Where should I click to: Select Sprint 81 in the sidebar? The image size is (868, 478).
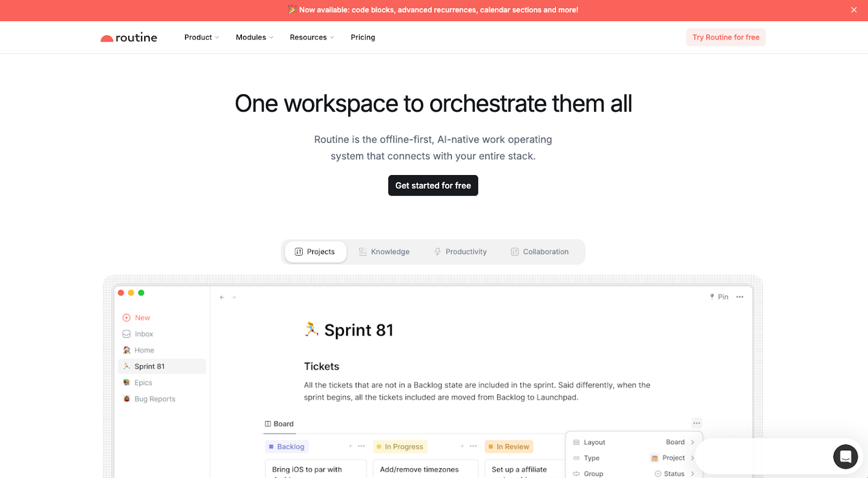click(162, 366)
